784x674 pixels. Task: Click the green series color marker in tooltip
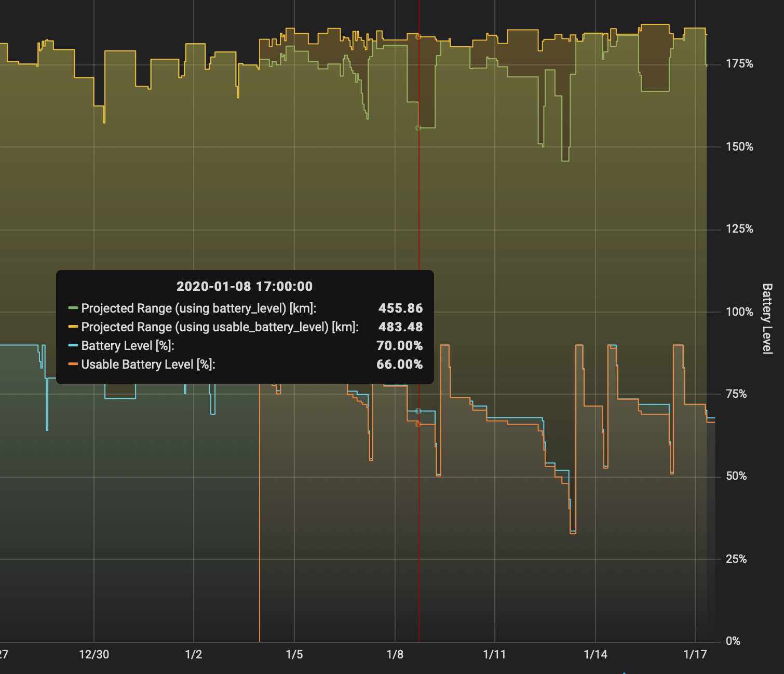73,308
